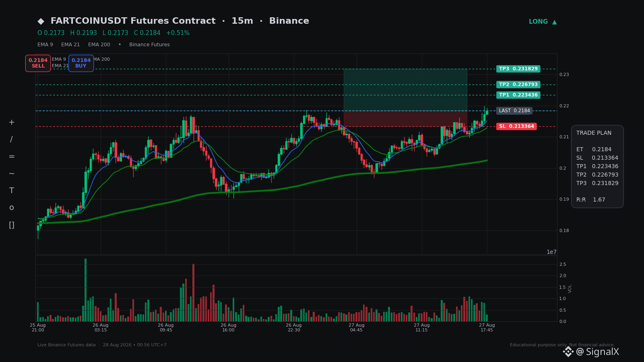Select the crosshair plus tool in left toolbar
644x362 pixels.
click(12, 122)
